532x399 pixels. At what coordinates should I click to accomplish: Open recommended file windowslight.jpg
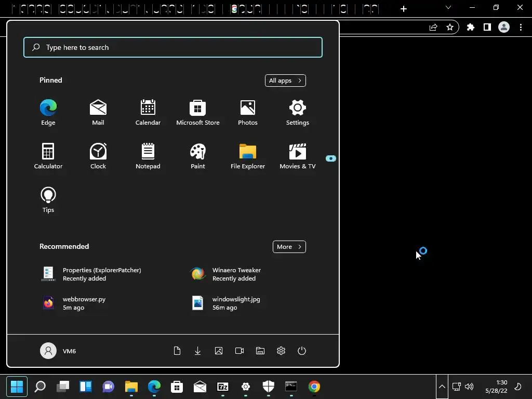pos(226,303)
